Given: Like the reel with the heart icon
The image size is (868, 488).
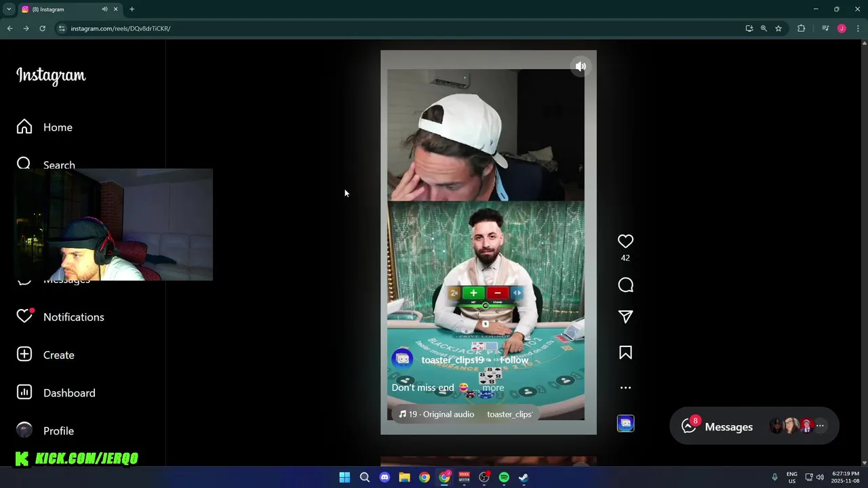Looking at the screenshot, I should pos(625,241).
